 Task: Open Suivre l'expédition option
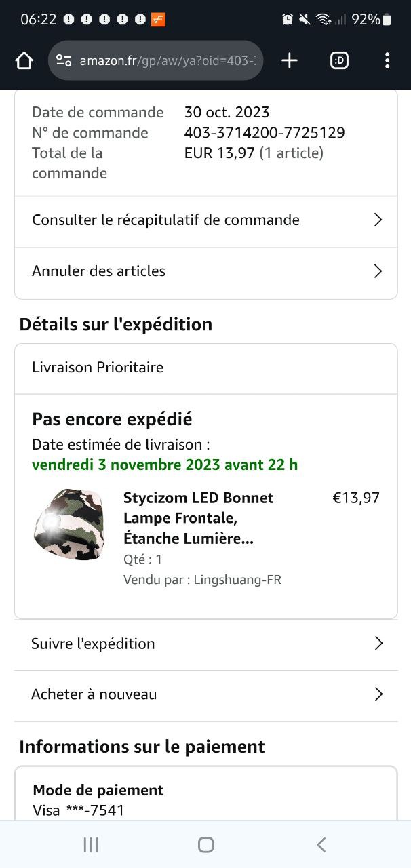[x=94, y=644]
